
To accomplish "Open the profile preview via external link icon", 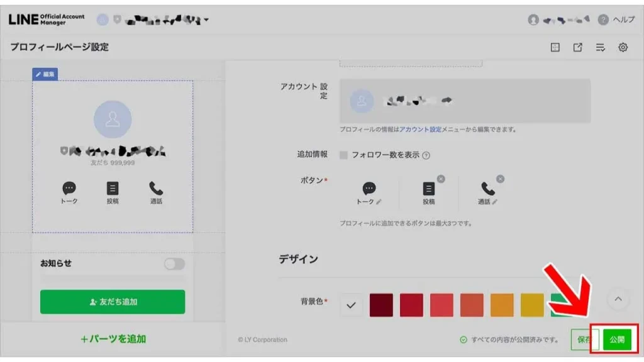I will [577, 47].
